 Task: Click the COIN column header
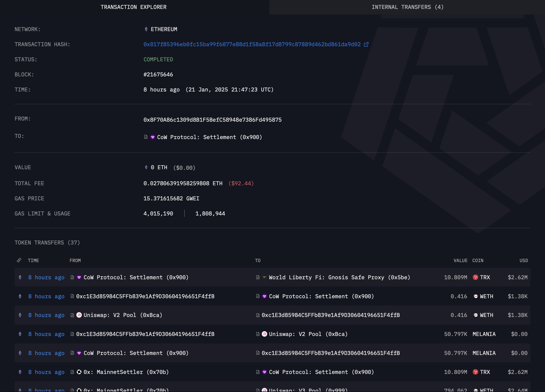point(478,260)
